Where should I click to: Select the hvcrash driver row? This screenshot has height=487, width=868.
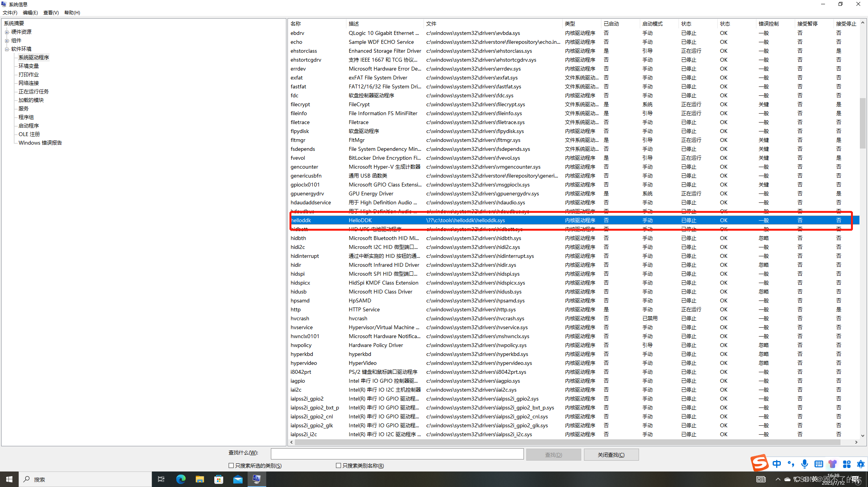coord(574,318)
